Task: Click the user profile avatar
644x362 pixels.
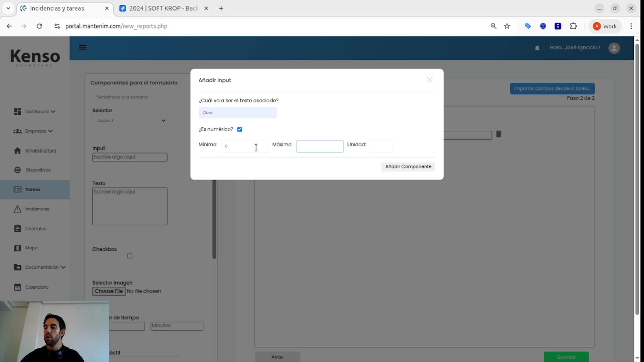Action: click(x=614, y=48)
